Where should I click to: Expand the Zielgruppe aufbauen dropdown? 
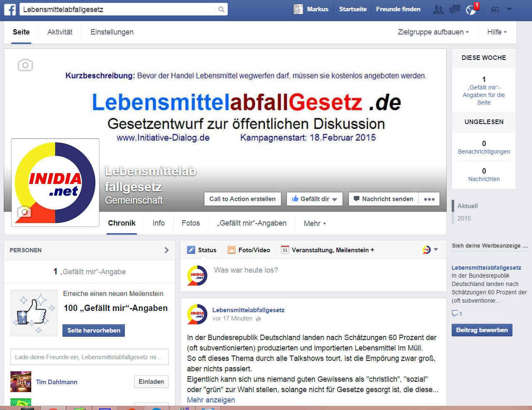click(x=433, y=32)
